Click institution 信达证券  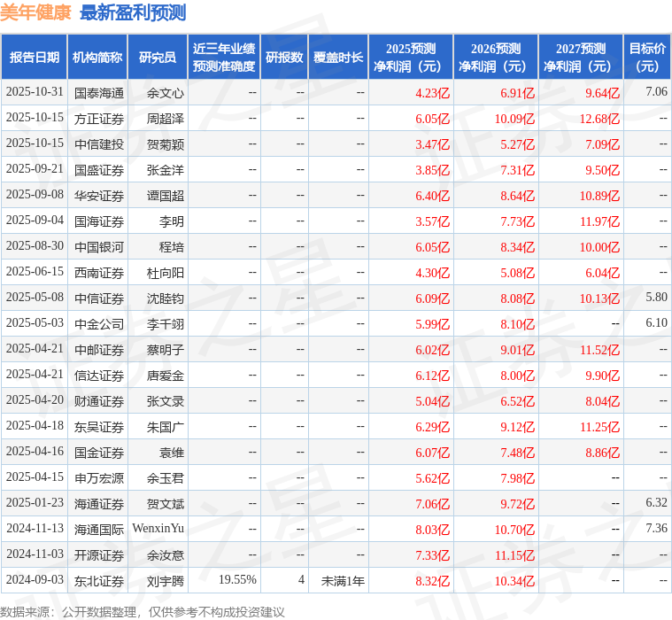(99, 376)
